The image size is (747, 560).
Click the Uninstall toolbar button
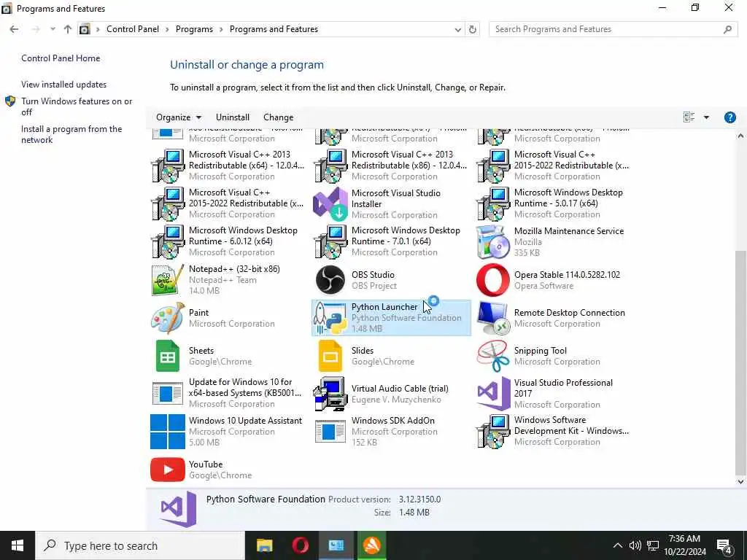tap(233, 117)
